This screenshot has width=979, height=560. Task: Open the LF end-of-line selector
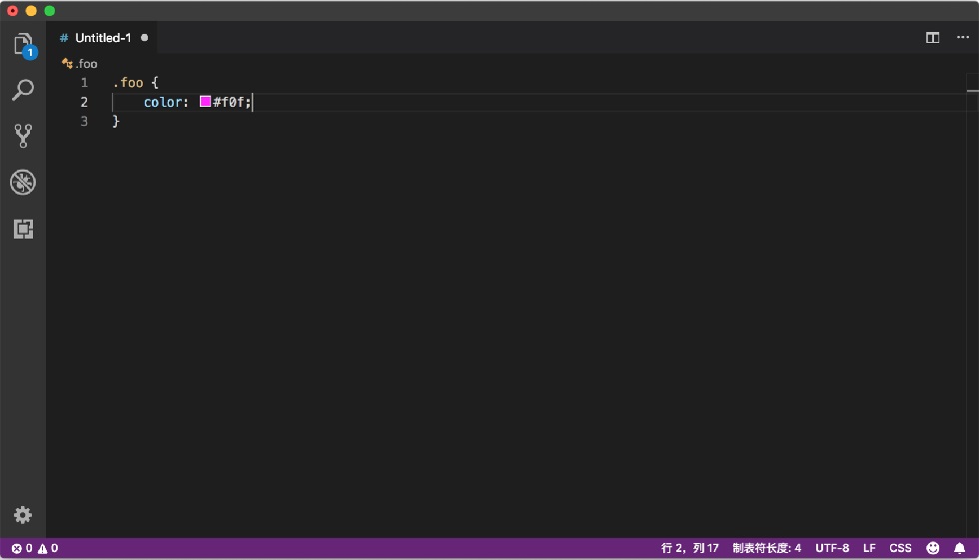pyautogui.click(x=869, y=548)
